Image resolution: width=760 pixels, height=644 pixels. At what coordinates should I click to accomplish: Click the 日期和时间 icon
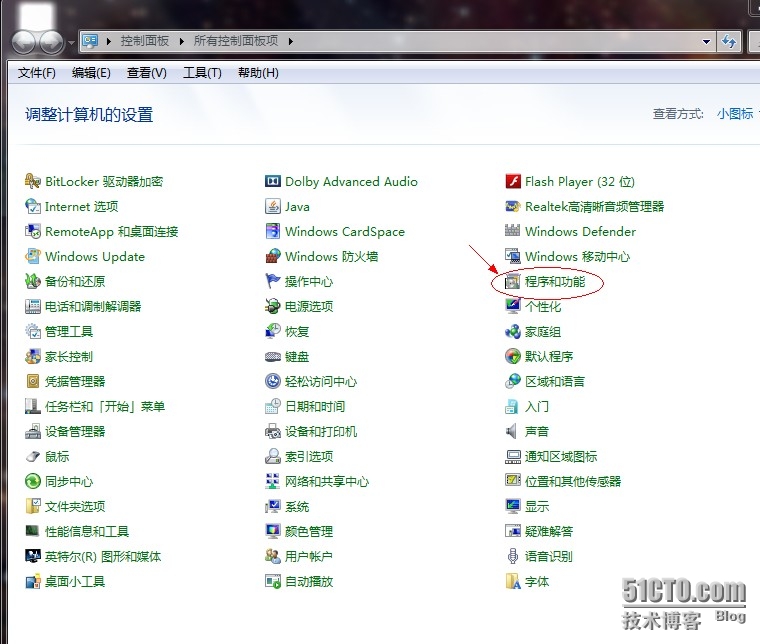coord(272,407)
